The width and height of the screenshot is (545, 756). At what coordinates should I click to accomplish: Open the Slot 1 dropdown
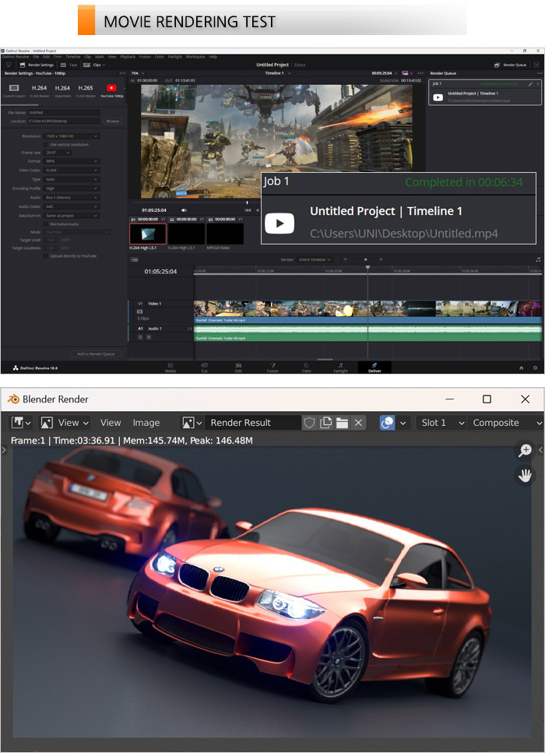click(x=441, y=423)
